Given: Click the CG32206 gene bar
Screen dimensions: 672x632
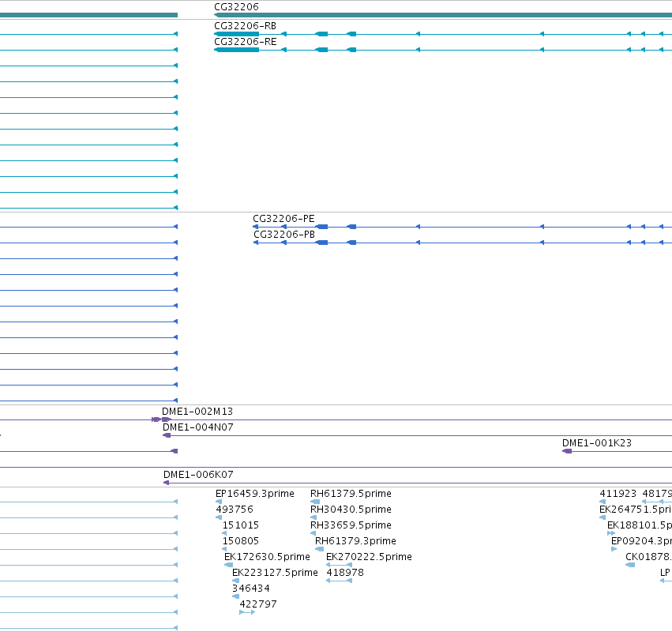Looking at the screenshot, I should [443, 15].
